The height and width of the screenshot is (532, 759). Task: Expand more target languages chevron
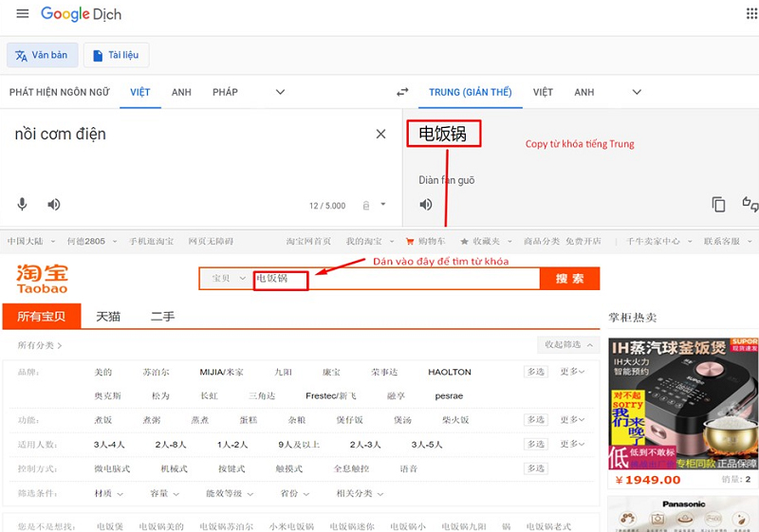tap(637, 92)
